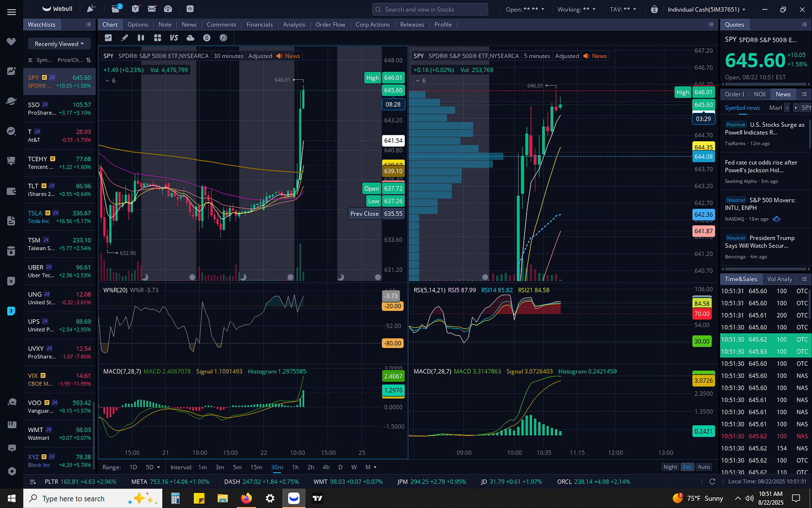Screen dimensions: 812x508
Task: Open the chart markets sidebar icon
Action: coord(11,71)
